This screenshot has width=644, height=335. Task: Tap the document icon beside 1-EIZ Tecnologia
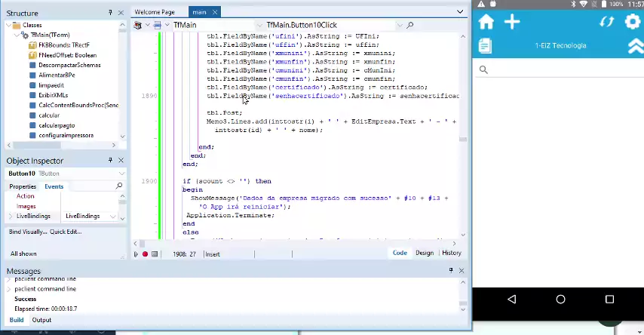point(485,46)
